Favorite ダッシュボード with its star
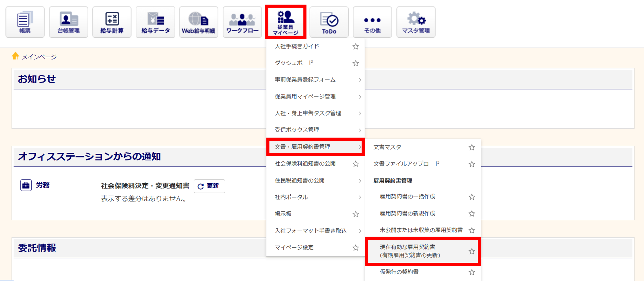This screenshot has width=644, height=281. pyautogui.click(x=355, y=63)
